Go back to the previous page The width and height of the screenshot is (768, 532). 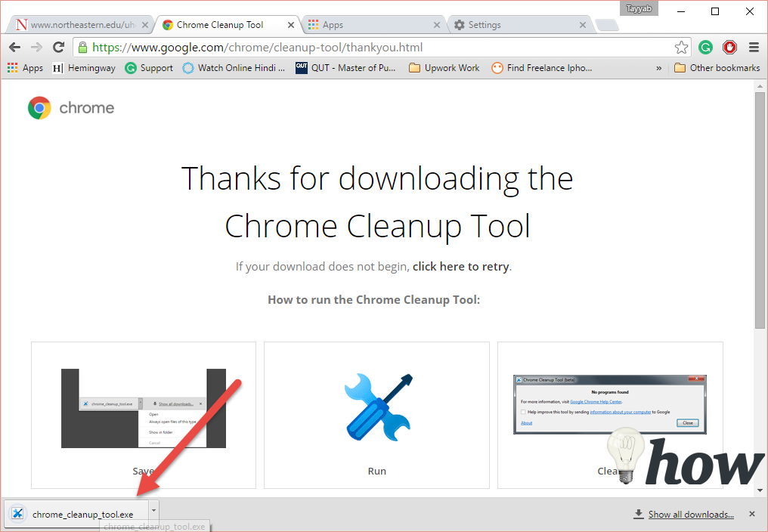tap(14, 47)
